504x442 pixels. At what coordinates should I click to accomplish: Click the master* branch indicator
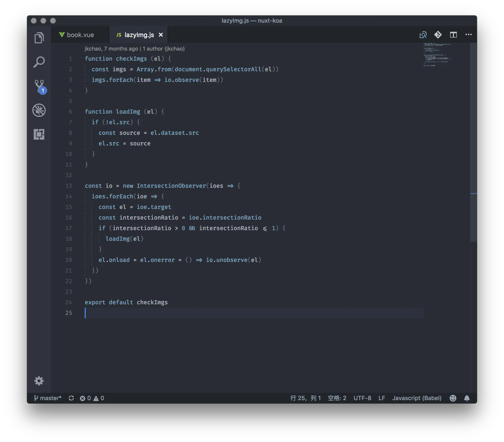point(48,398)
